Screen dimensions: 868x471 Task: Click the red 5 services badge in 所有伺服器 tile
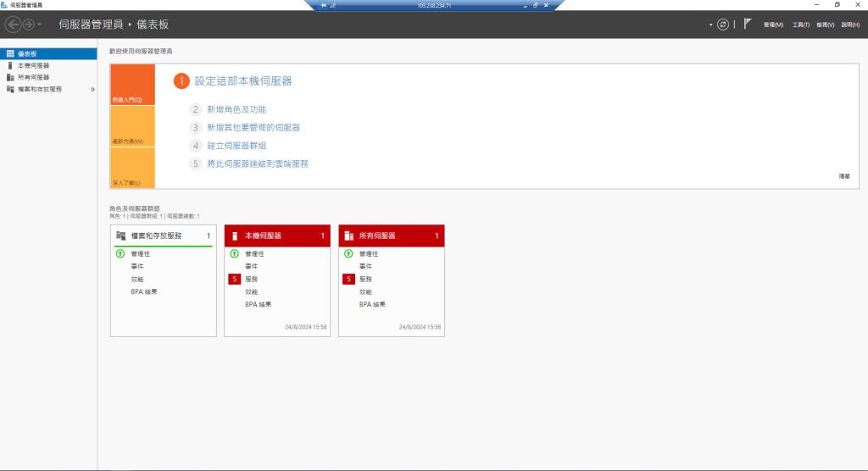click(x=348, y=279)
